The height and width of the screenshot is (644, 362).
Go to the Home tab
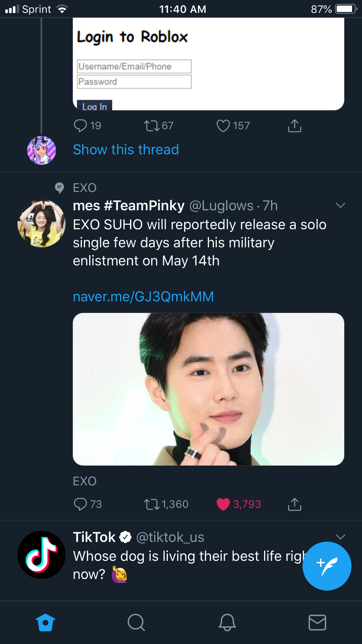(x=45, y=622)
